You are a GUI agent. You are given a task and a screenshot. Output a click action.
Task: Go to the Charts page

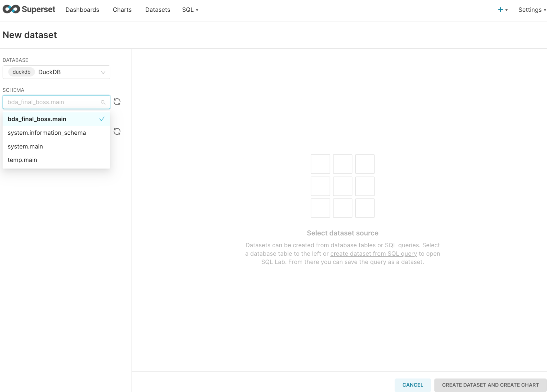click(122, 10)
